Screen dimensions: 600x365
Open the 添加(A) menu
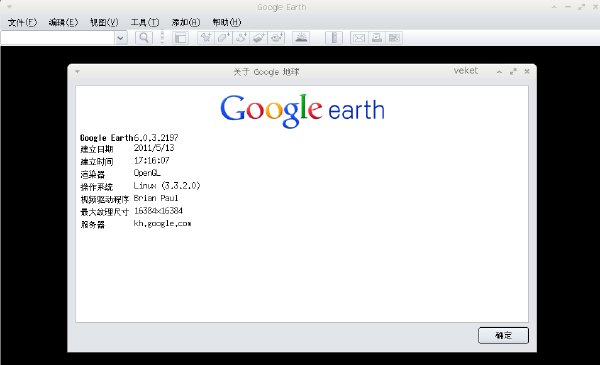(186, 22)
